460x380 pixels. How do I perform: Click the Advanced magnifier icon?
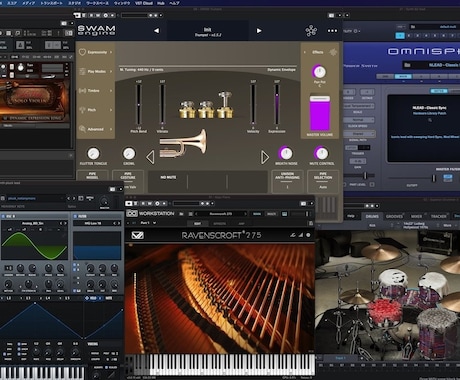(82, 129)
